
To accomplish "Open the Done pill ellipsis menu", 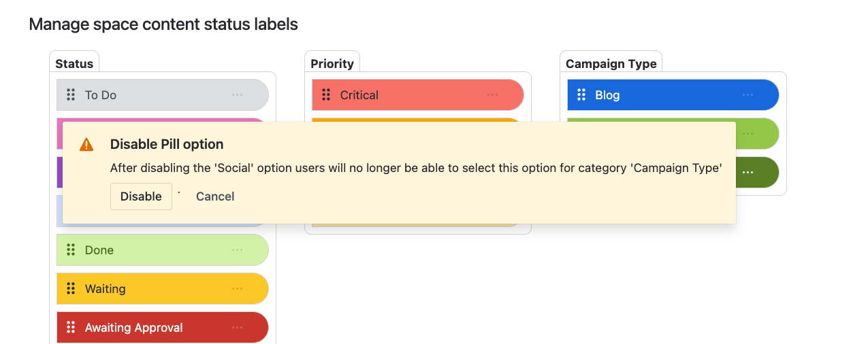I will 237,250.
